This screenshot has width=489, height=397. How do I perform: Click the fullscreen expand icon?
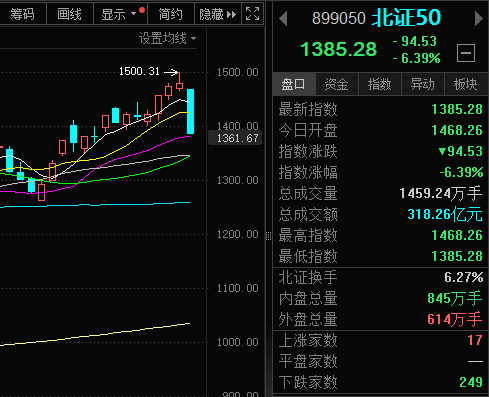tap(252, 14)
